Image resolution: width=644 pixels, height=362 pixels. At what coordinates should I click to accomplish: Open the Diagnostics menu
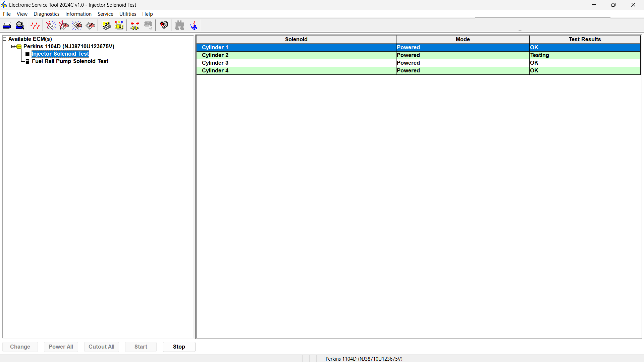(46, 14)
